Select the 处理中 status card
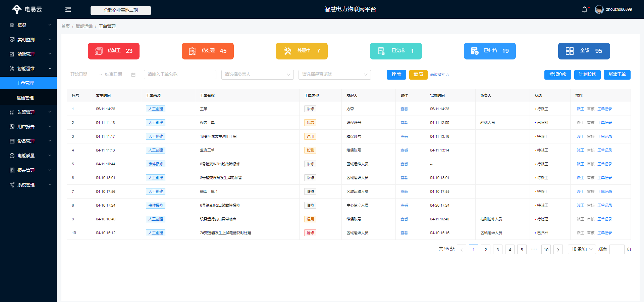644x302 pixels. tap(302, 51)
